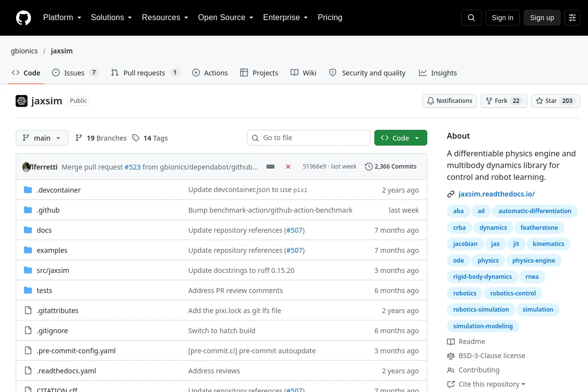Open the Platform dropdown menu
Image resolution: width=588 pixels, height=392 pixels.
coord(62,18)
